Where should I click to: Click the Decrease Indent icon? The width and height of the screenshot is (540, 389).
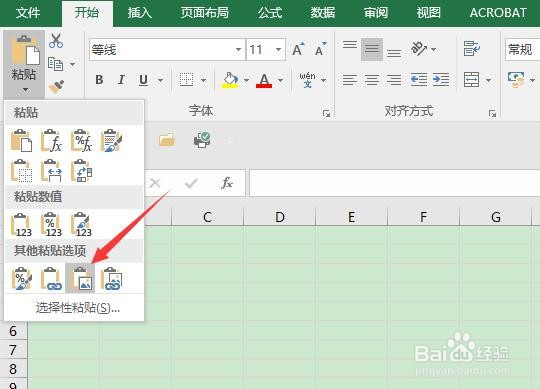pos(419,80)
